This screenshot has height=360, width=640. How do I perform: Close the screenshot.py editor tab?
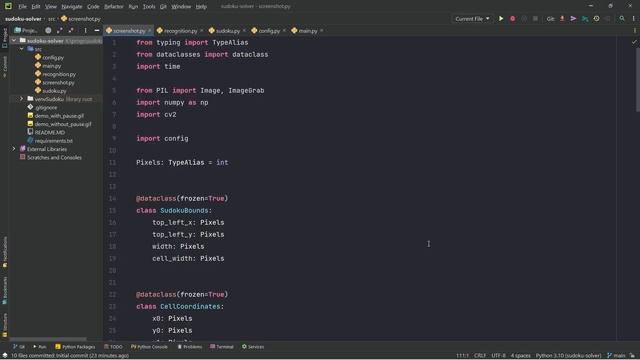coord(149,31)
